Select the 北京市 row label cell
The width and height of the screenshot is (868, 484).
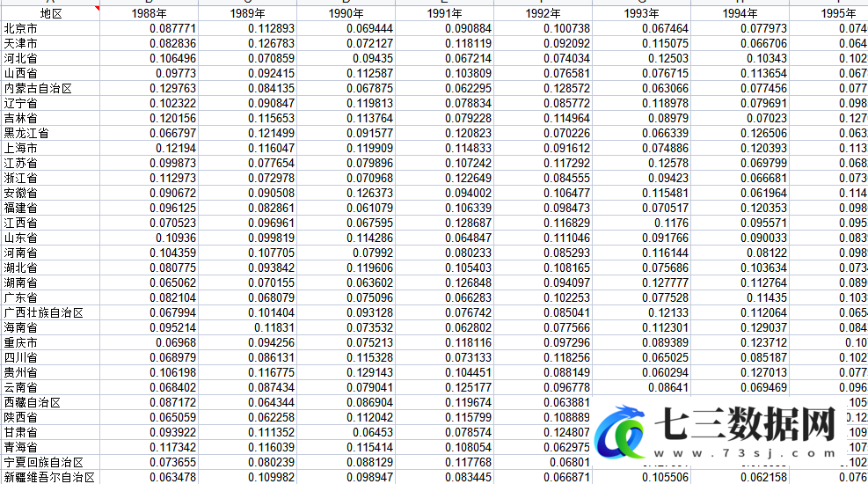[x=50, y=29]
